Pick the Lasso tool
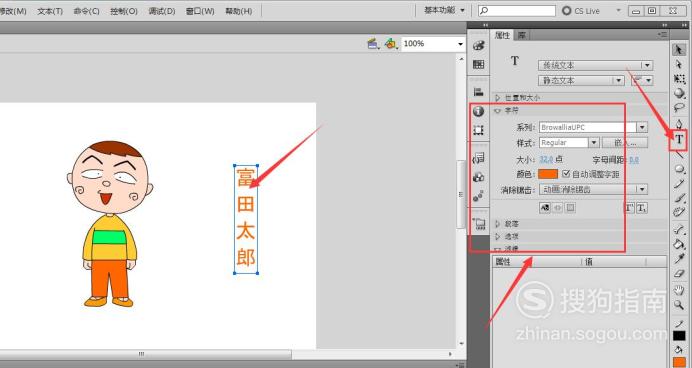Image resolution: width=692 pixels, height=368 pixels. [x=679, y=108]
